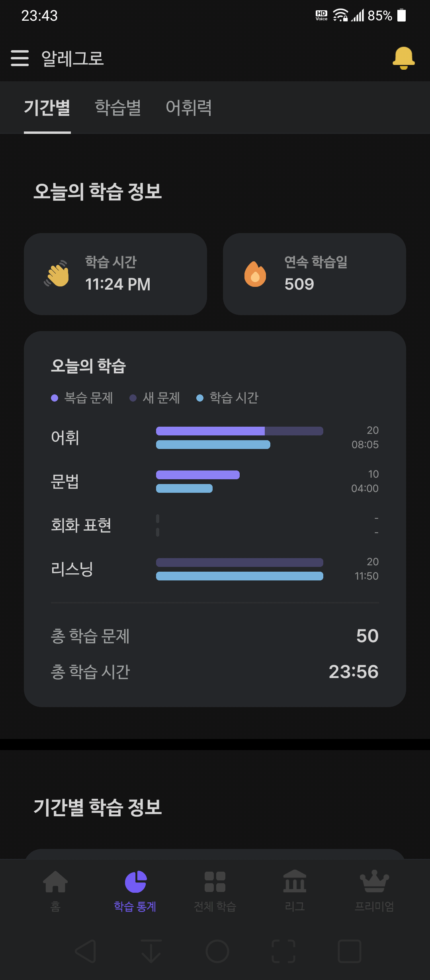Viewport: 430px width, 980px height.
Task: Open 전체 학습 grid icon
Action: click(x=215, y=882)
